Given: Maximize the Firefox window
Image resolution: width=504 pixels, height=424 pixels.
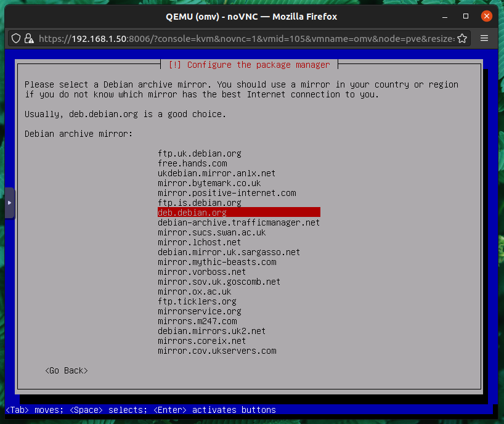Looking at the screenshot, I should tap(466, 16).
